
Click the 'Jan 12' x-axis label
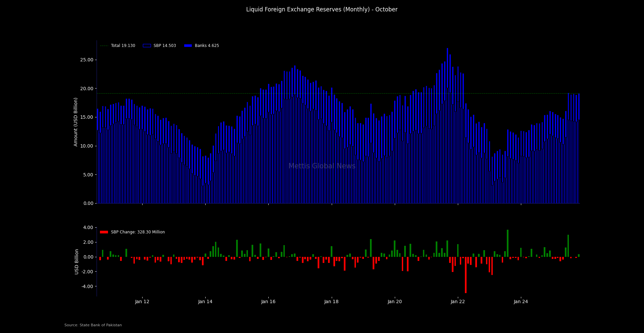click(142, 301)
